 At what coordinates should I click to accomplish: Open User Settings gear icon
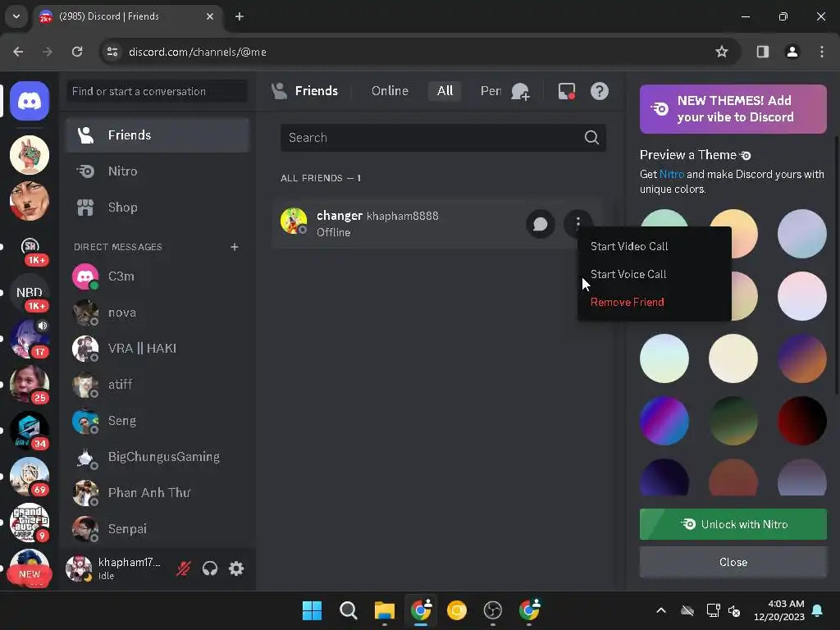(236, 568)
